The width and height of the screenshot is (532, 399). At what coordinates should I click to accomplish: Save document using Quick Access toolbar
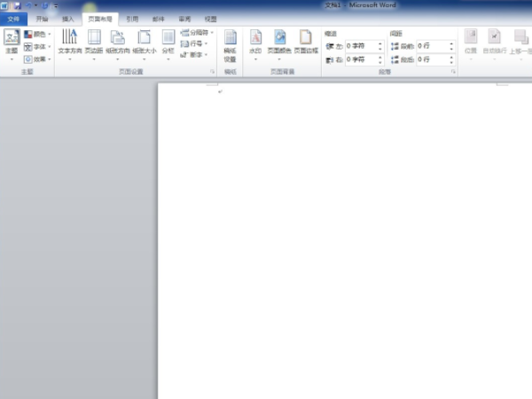click(x=16, y=5)
